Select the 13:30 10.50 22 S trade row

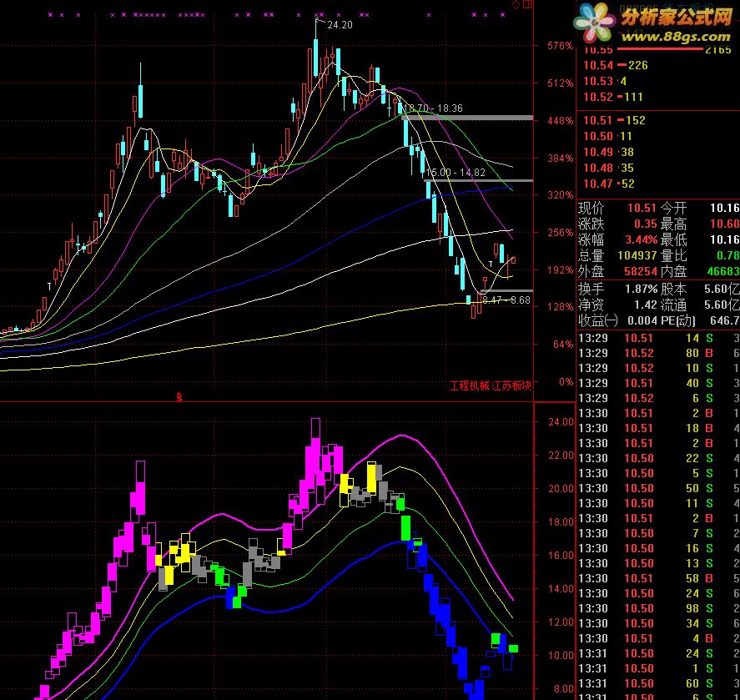(x=658, y=458)
